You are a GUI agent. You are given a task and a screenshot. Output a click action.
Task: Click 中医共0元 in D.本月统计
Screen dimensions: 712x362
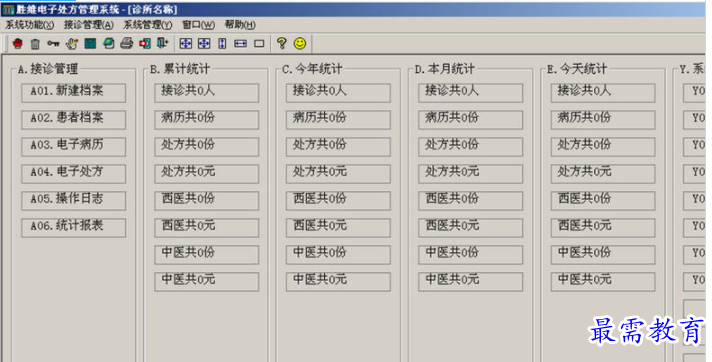[x=470, y=282]
